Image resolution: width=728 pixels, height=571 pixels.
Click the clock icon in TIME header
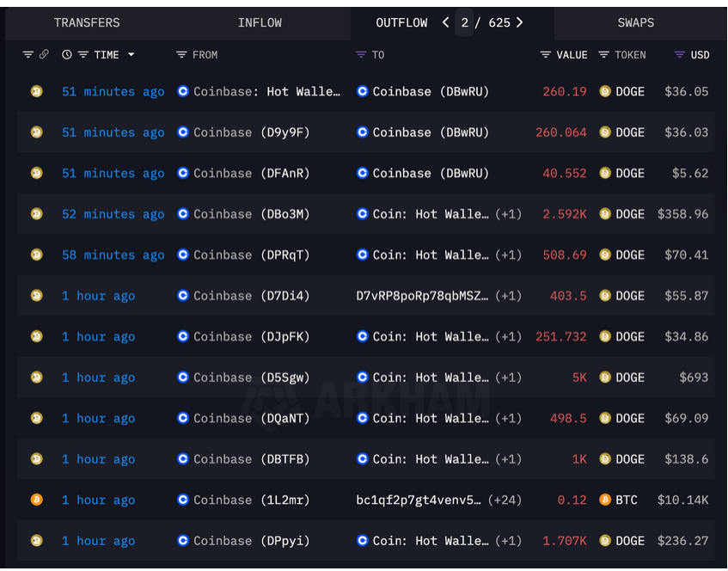point(67,55)
